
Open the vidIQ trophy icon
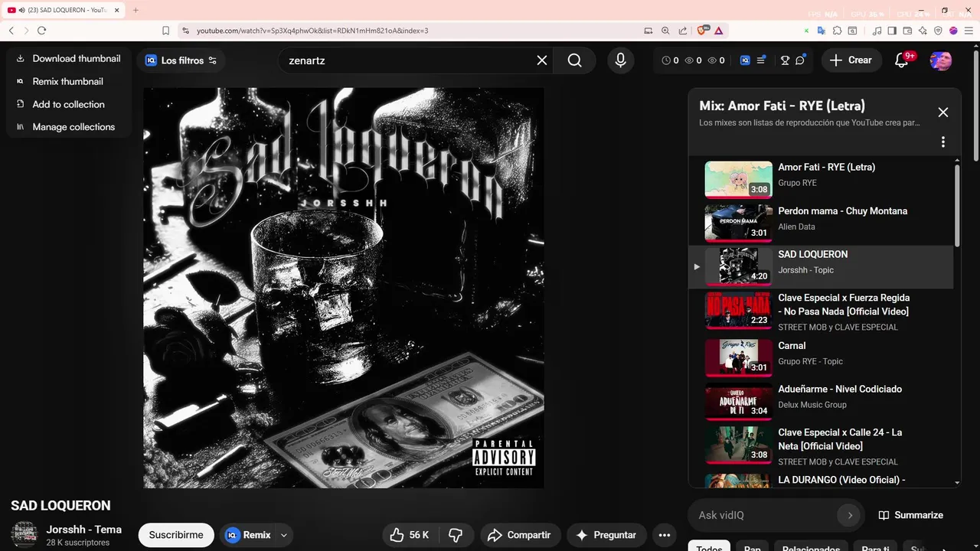point(785,60)
